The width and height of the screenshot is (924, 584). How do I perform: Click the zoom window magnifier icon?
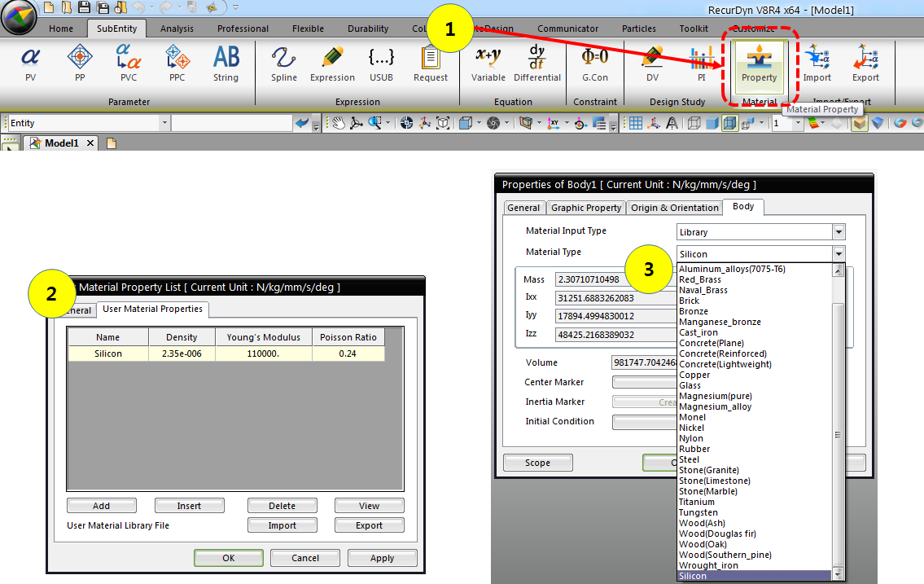(x=374, y=123)
